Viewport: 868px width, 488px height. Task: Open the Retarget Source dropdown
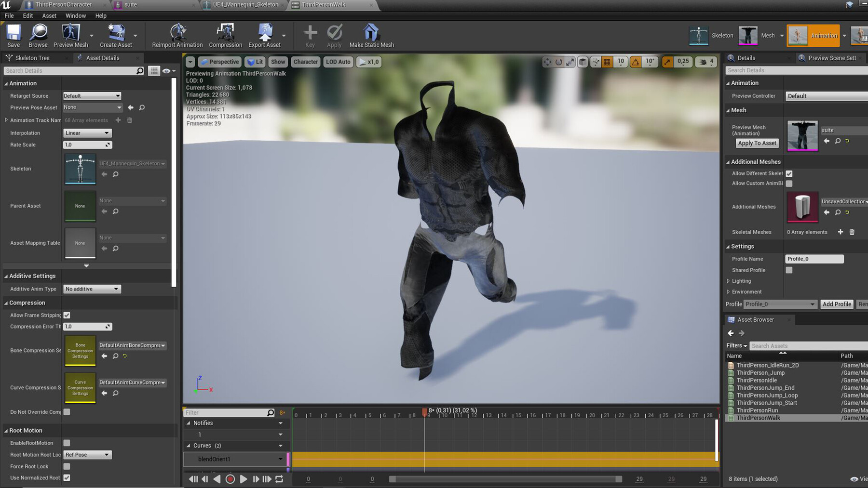92,96
